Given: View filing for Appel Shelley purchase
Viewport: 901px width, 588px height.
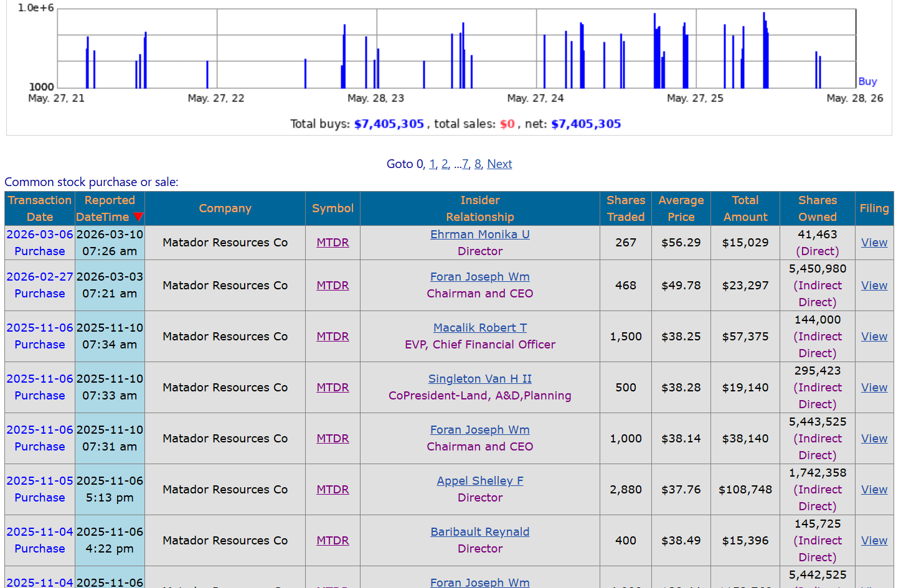Looking at the screenshot, I should tap(874, 489).
